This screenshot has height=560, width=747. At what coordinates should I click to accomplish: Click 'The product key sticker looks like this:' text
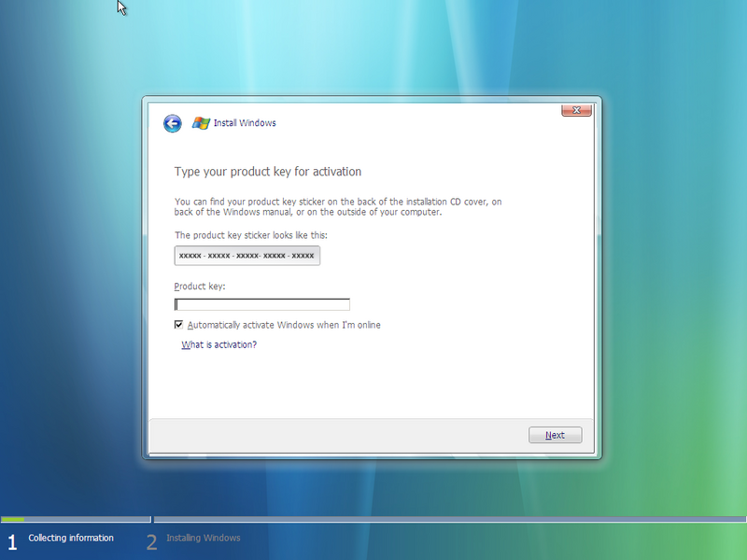click(251, 235)
